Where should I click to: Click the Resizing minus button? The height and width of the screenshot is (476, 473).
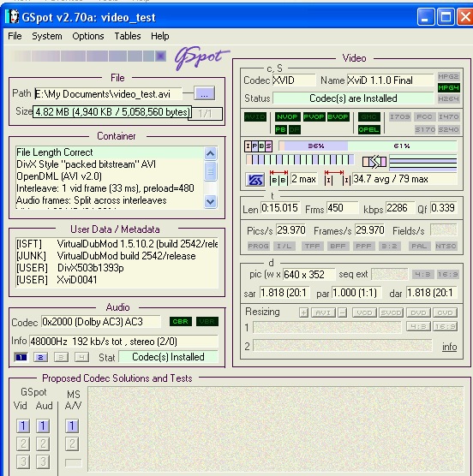[343, 312]
